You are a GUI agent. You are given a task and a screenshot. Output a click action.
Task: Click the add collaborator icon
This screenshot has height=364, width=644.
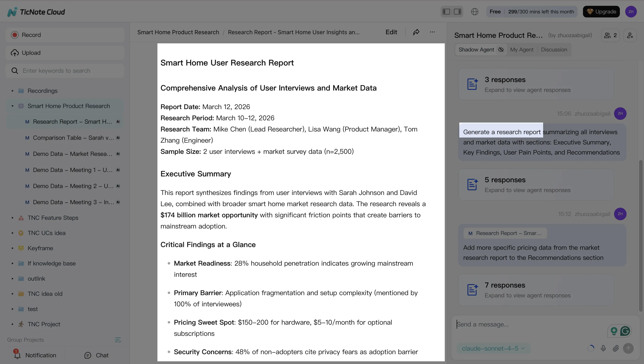[x=630, y=35]
